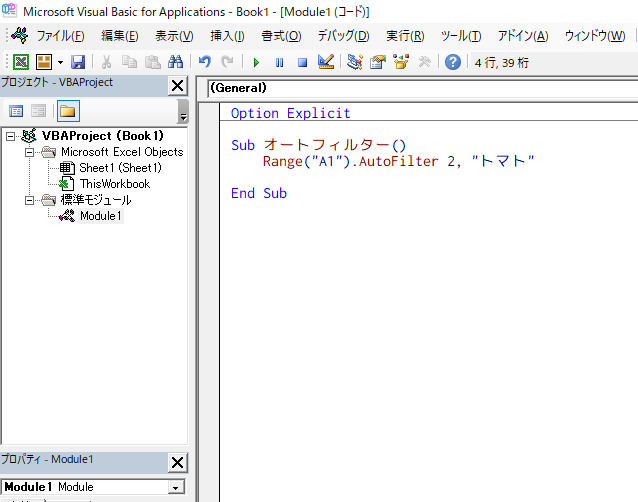Click the Undo arrow icon
This screenshot has width=638, height=502.
(x=204, y=62)
